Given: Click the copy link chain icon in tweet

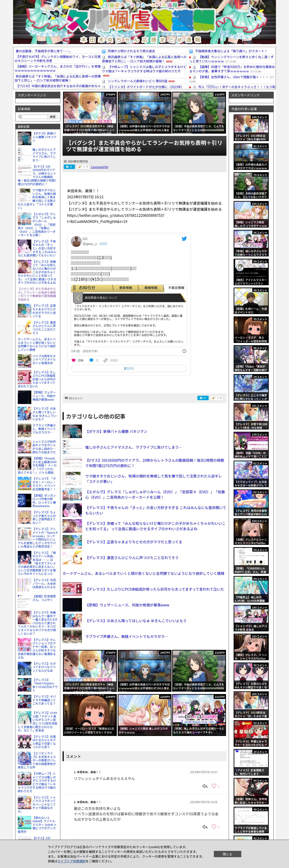Looking at the screenshot, I should [105, 360].
